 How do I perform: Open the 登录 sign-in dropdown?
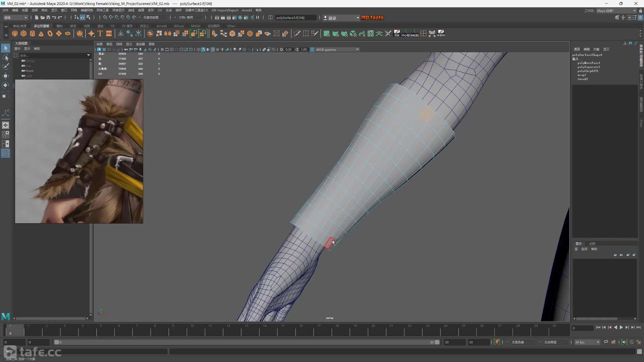pyautogui.click(x=341, y=18)
